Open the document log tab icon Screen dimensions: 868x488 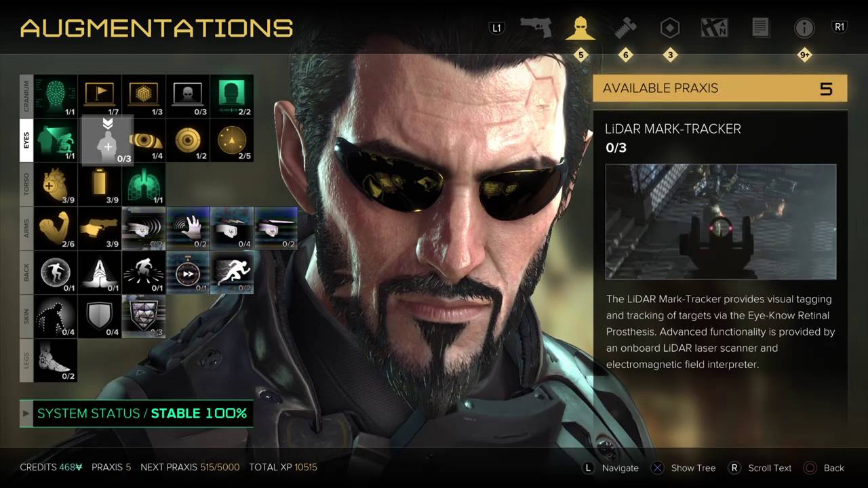(x=760, y=28)
